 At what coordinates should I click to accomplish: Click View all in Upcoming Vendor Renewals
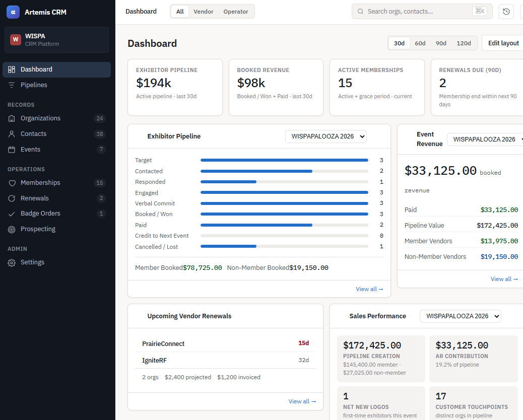(x=302, y=401)
